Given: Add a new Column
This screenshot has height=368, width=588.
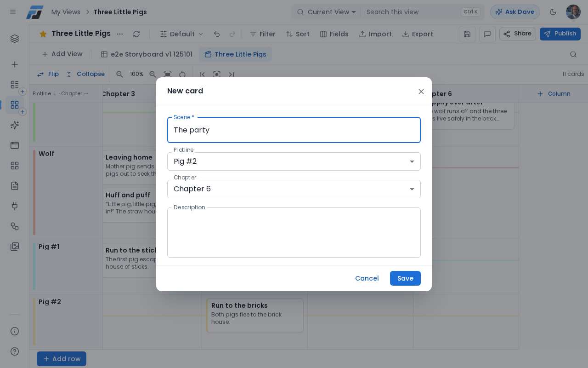Looking at the screenshot, I should [554, 94].
